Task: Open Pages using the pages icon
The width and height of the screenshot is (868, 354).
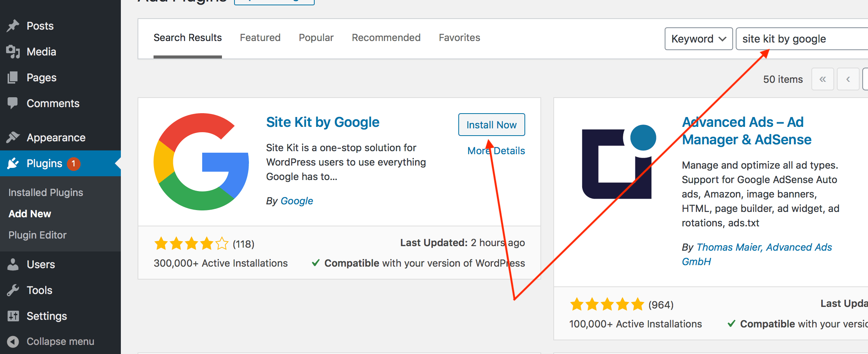Action: click(13, 77)
